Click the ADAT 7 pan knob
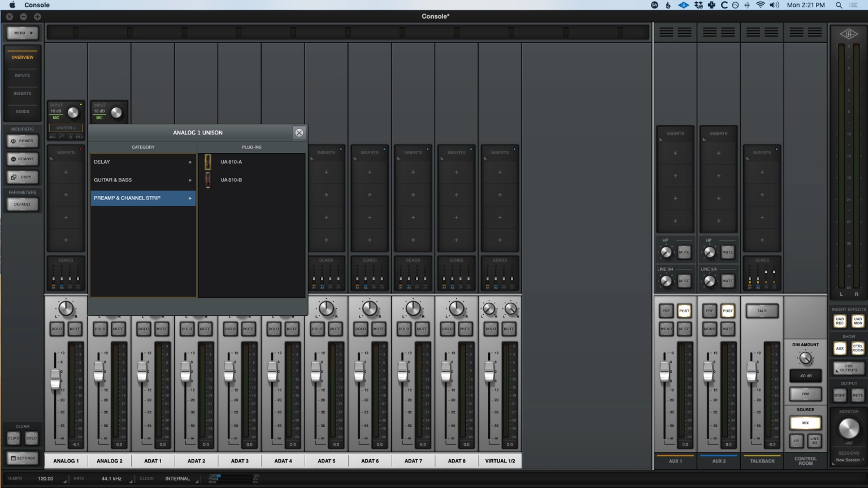This screenshot has height=488, width=868. tap(413, 308)
